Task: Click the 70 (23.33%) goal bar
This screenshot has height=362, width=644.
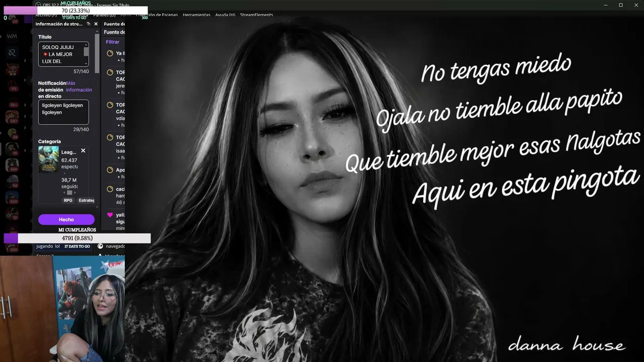Action: point(75,11)
